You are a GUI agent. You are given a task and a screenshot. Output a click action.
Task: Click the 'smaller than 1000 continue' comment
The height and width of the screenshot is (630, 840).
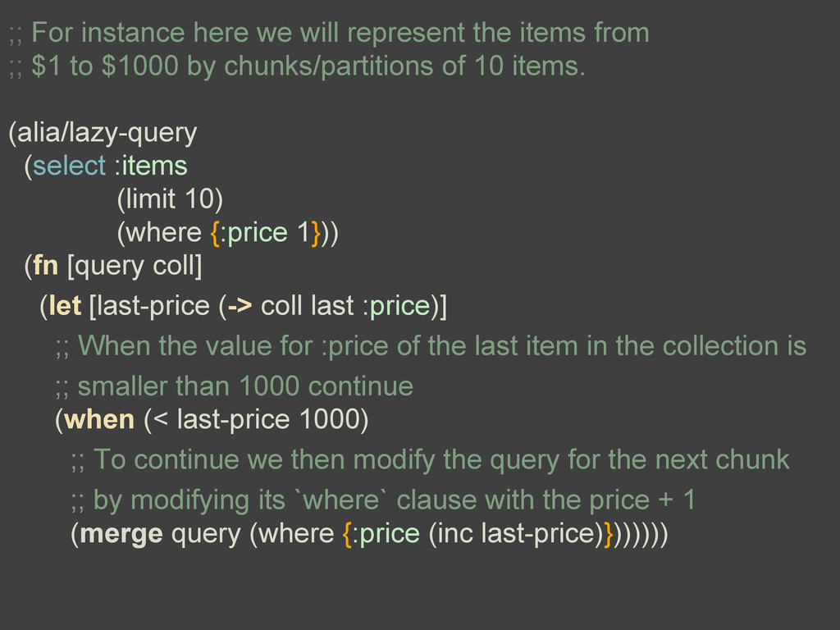235,386
